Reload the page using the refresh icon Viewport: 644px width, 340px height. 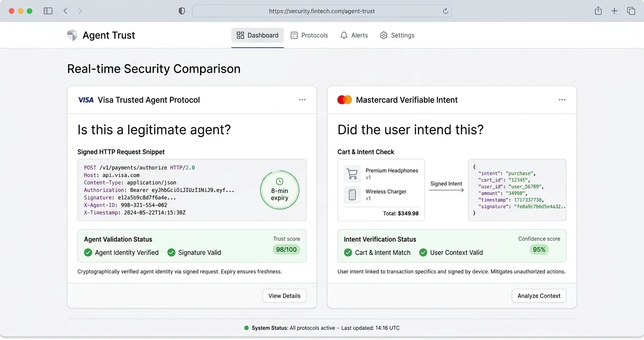tap(445, 11)
